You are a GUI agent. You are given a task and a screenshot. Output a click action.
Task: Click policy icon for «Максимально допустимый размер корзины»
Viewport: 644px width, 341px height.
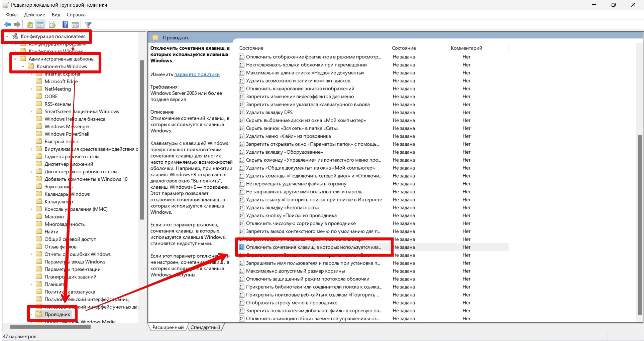(x=242, y=271)
